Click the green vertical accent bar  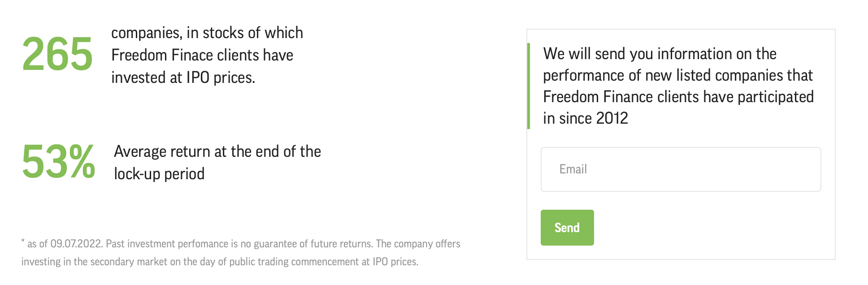529,86
